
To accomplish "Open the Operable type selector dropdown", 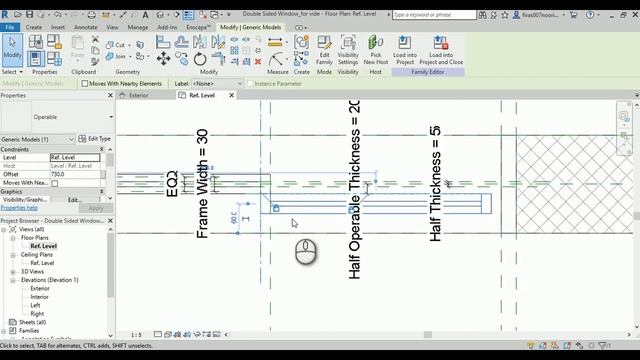I will coord(111,117).
